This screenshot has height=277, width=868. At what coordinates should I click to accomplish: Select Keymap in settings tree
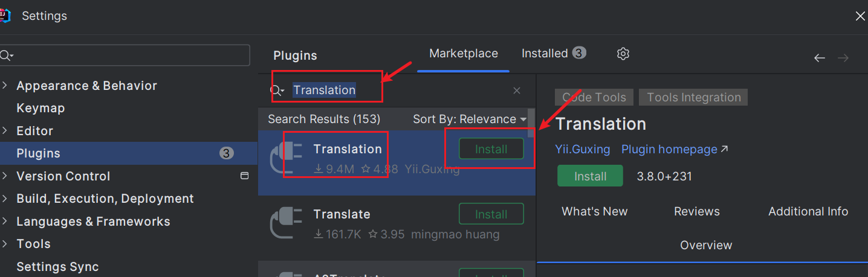[40, 109]
